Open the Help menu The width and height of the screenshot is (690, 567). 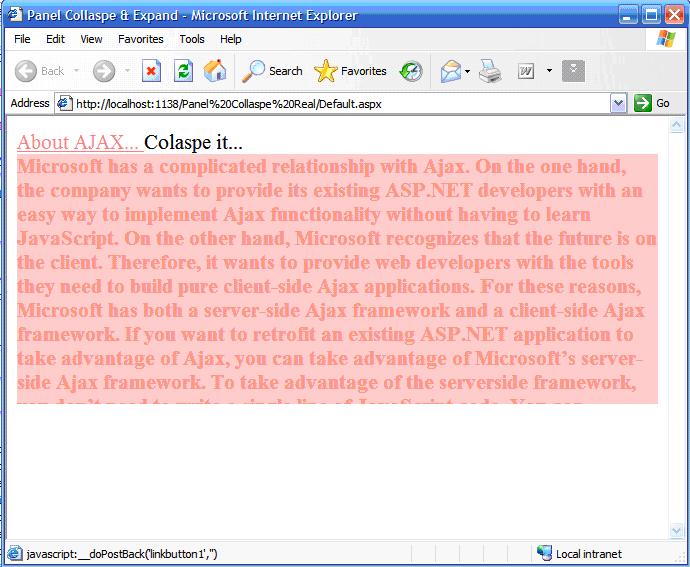point(231,39)
